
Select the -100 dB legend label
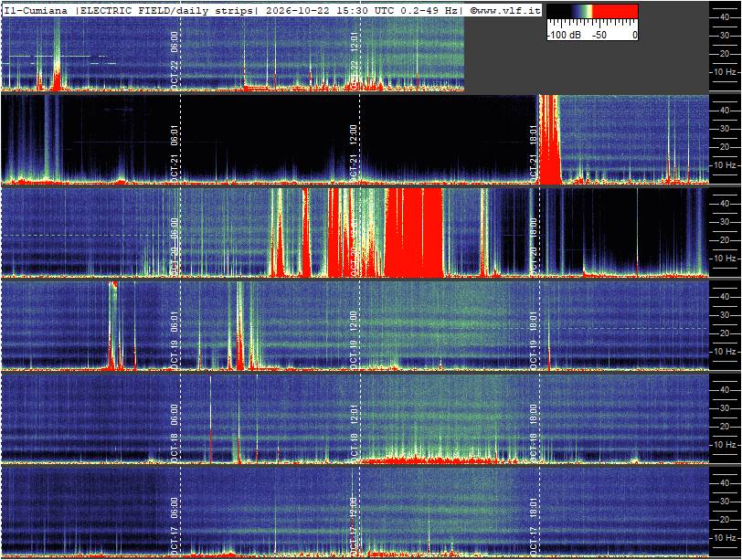click(x=564, y=35)
